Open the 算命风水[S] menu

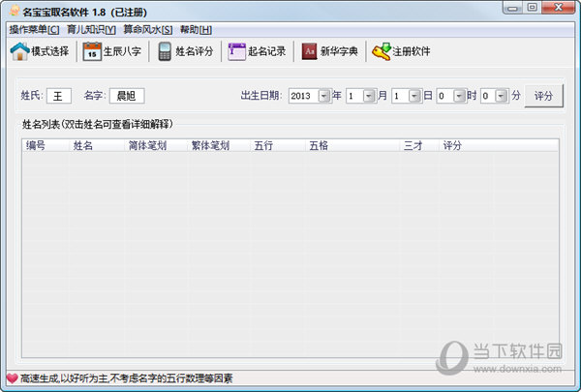tap(148, 30)
